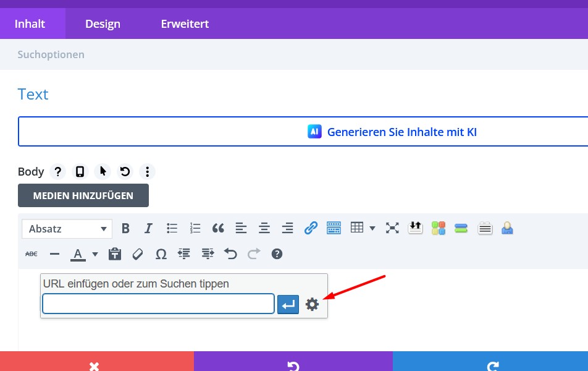This screenshot has height=371, width=588.
Task: Click the blue redo button at bottom
Action: [x=490, y=361]
